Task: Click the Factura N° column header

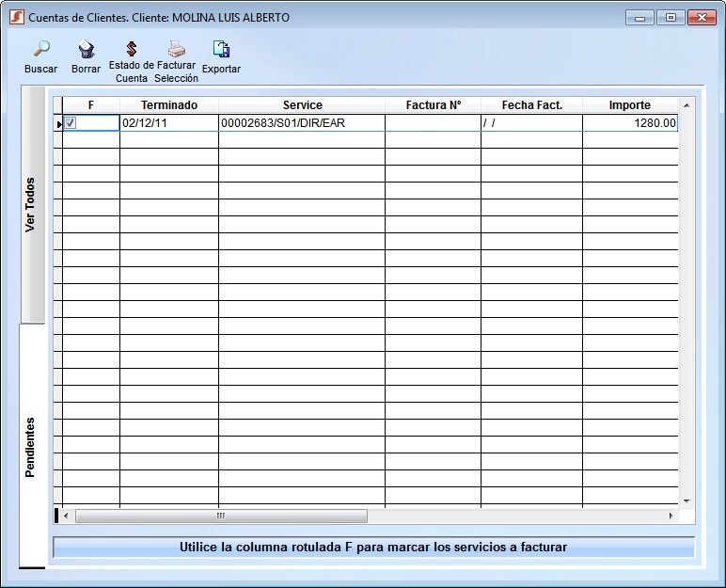Action: click(433, 105)
